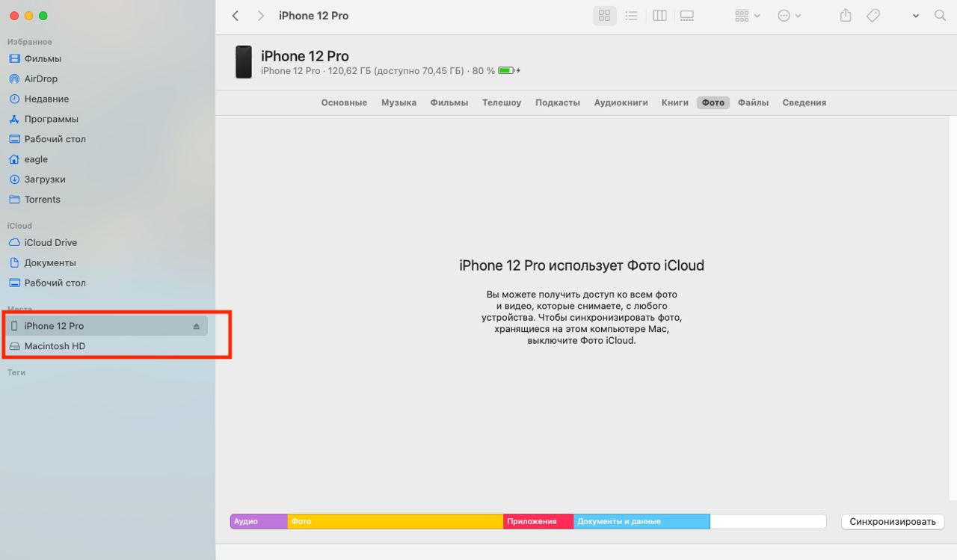Expand the toolbar overflow chevron
Screen dimensions: 957x560
[x=916, y=16]
